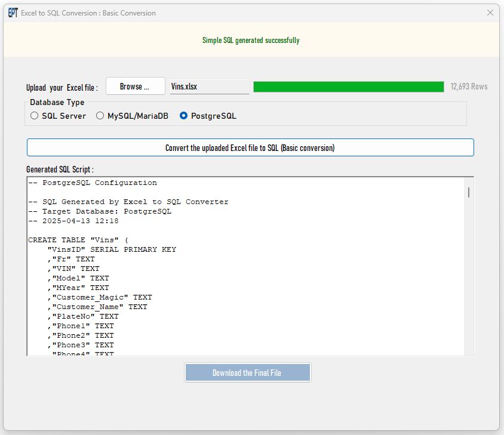Select the PostgreSQL radio button

pos(184,116)
